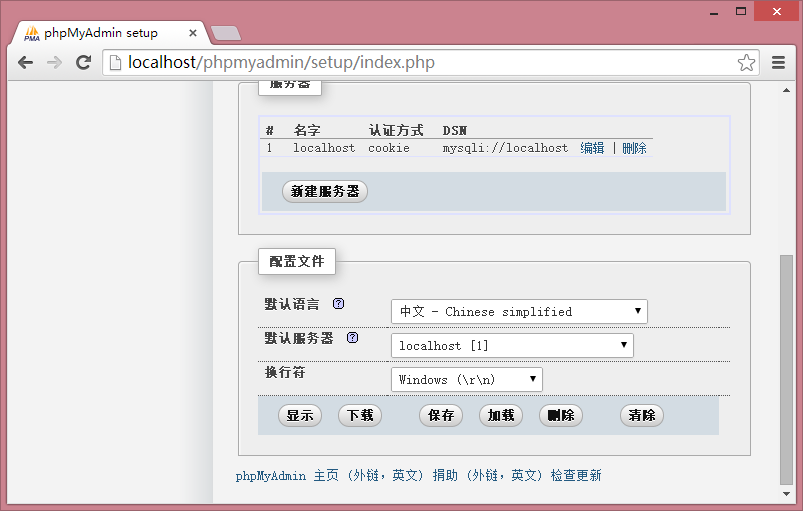Click the 换行符 label
Image resolution: width=803 pixels, height=511 pixels.
coord(285,372)
